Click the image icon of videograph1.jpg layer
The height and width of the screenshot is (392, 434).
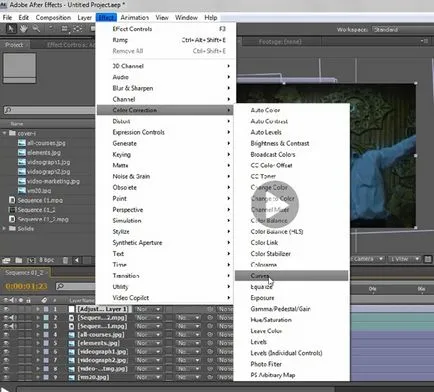71,352
